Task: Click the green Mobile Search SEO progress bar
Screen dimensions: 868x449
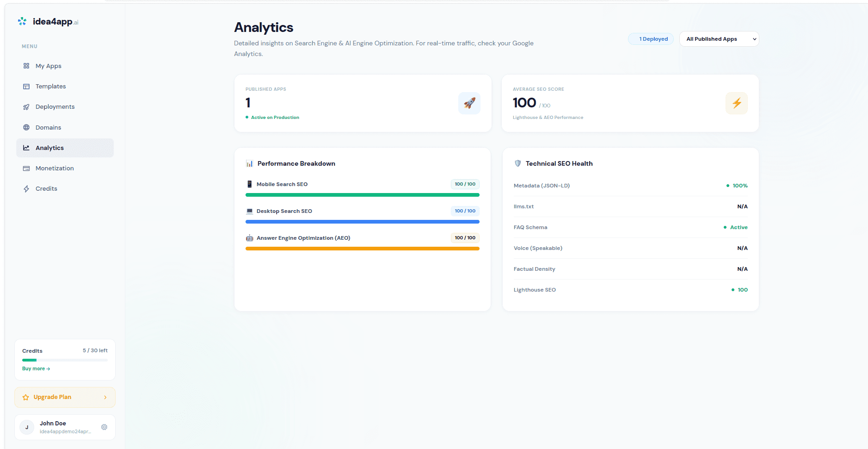Action: pos(363,195)
